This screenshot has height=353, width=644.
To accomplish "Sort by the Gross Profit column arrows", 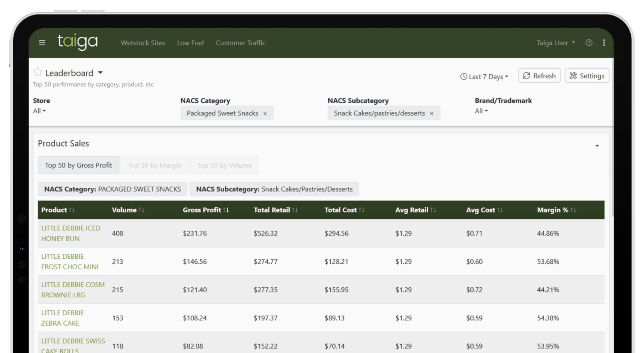I will [226, 210].
